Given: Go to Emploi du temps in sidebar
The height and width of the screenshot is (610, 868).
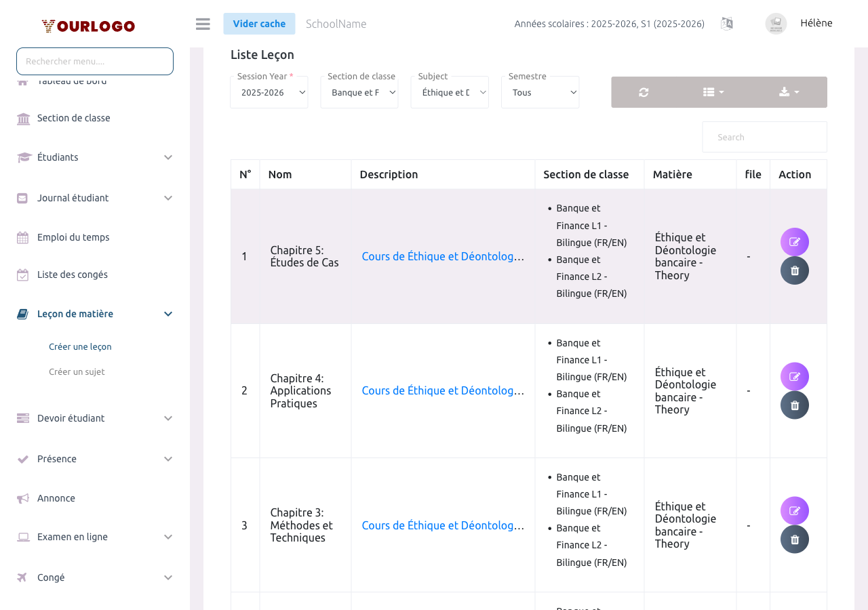Looking at the screenshot, I should pyautogui.click(x=73, y=237).
